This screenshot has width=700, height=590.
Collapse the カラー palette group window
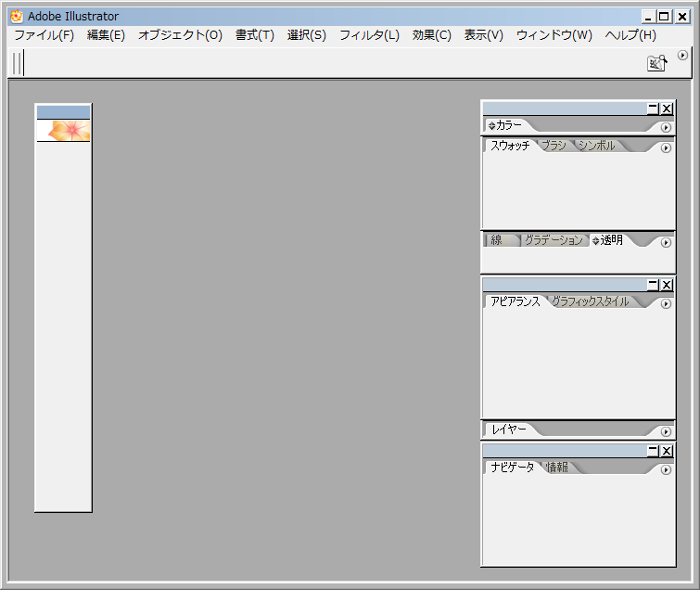653,109
